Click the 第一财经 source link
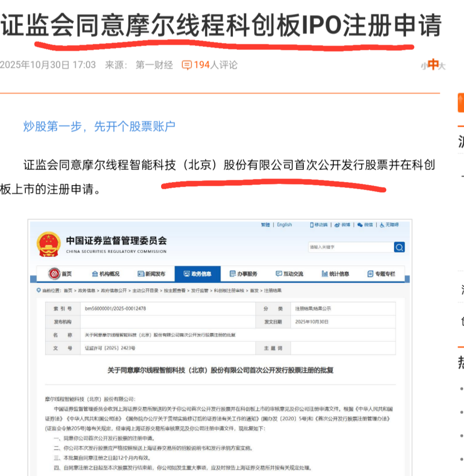 (x=154, y=65)
